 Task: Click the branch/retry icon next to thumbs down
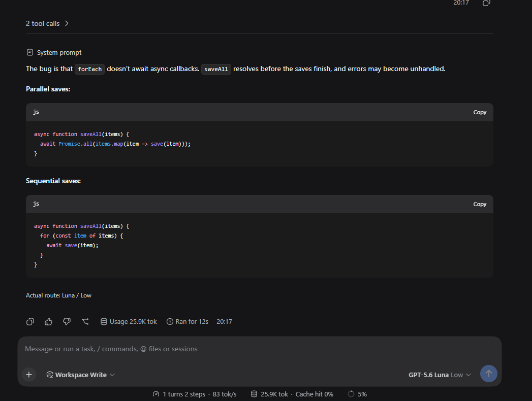coord(85,322)
